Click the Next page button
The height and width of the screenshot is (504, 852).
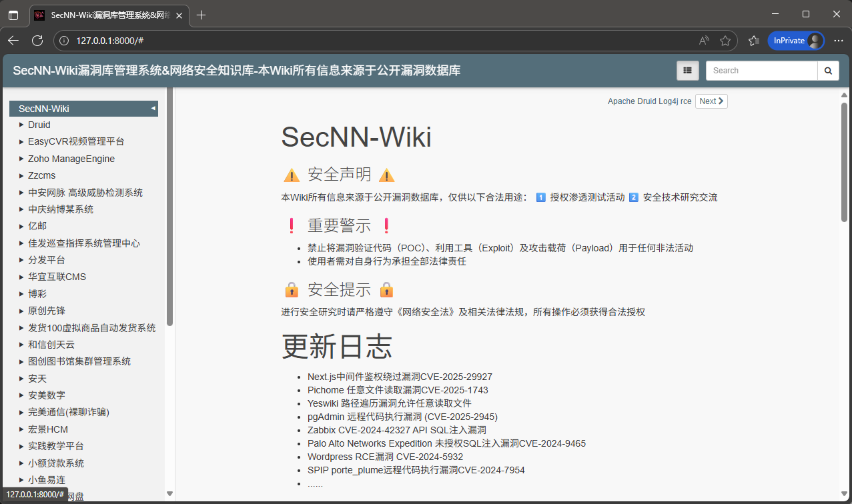click(x=711, y=101)
